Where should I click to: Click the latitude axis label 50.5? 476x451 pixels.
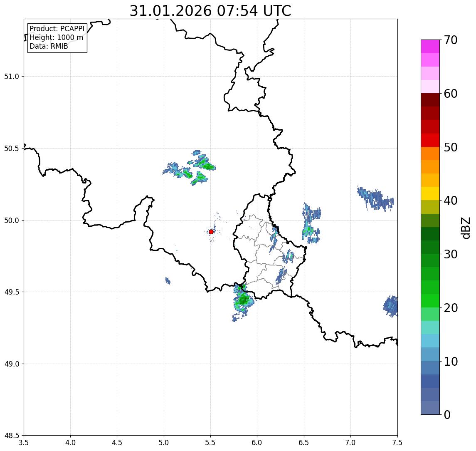click(12, 149)
